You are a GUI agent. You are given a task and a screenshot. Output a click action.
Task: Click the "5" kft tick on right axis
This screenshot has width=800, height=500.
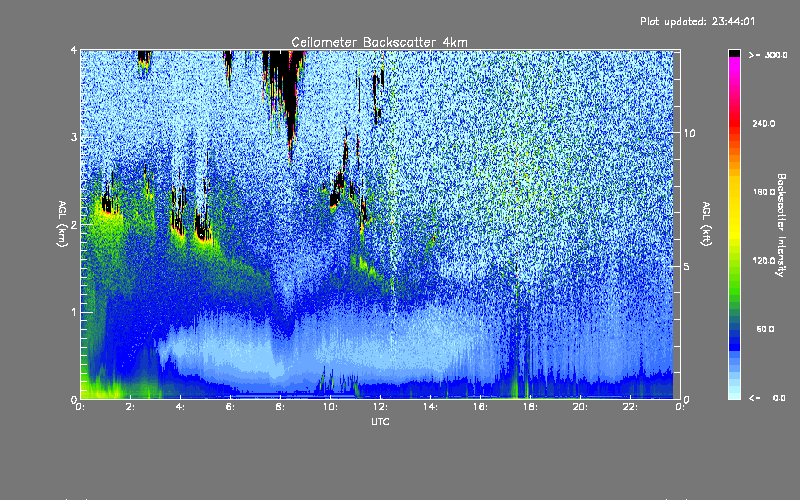(x=687, y=266)
